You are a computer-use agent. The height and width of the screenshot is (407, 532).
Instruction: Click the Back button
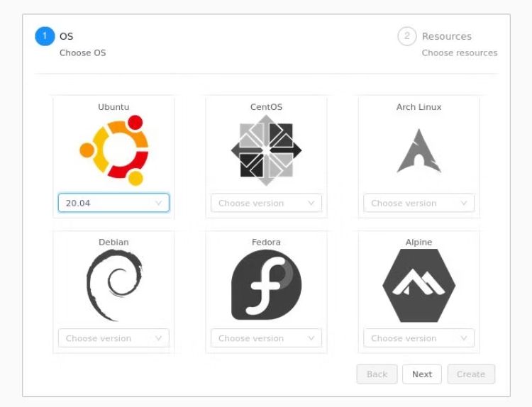click(x=377, y=374)
